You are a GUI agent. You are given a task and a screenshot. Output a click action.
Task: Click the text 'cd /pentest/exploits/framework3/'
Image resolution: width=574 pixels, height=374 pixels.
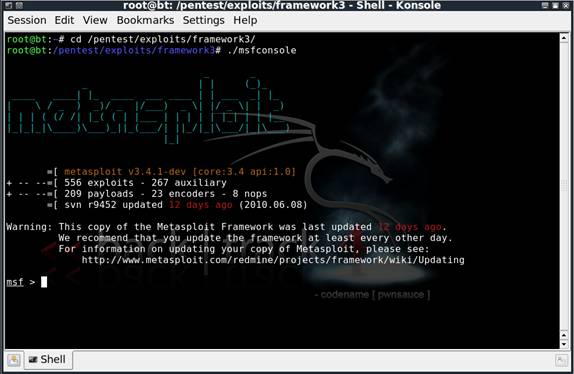tap(163, 39)
